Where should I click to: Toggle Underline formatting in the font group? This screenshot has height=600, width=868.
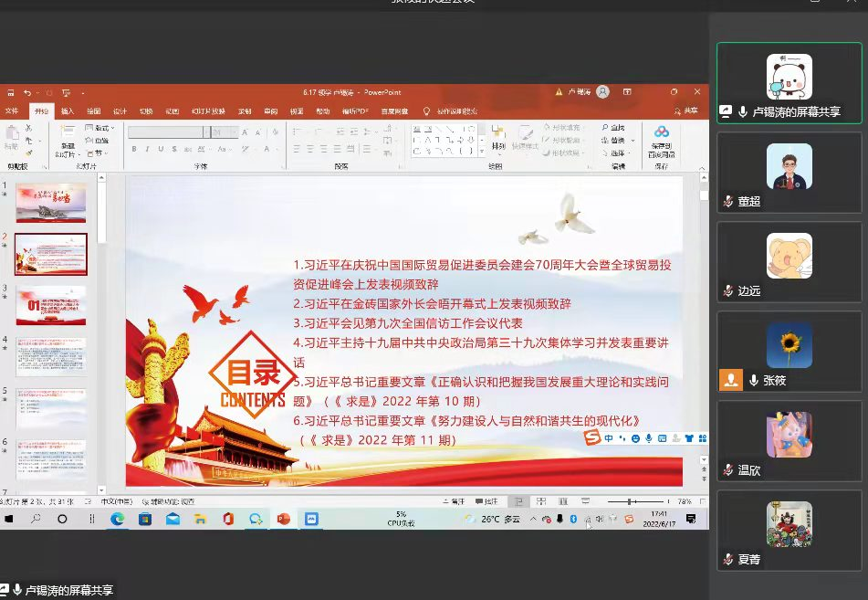coord(161,149)
